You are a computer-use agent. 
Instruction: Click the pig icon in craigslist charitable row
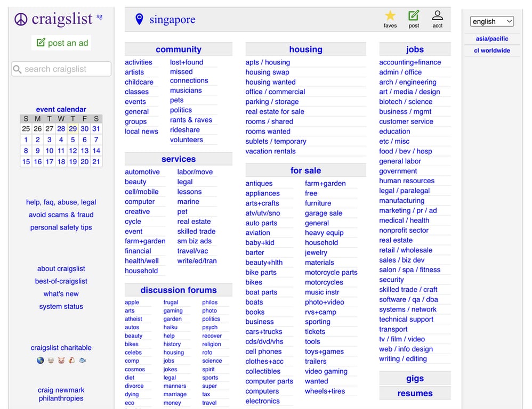[x=61, y=361]
